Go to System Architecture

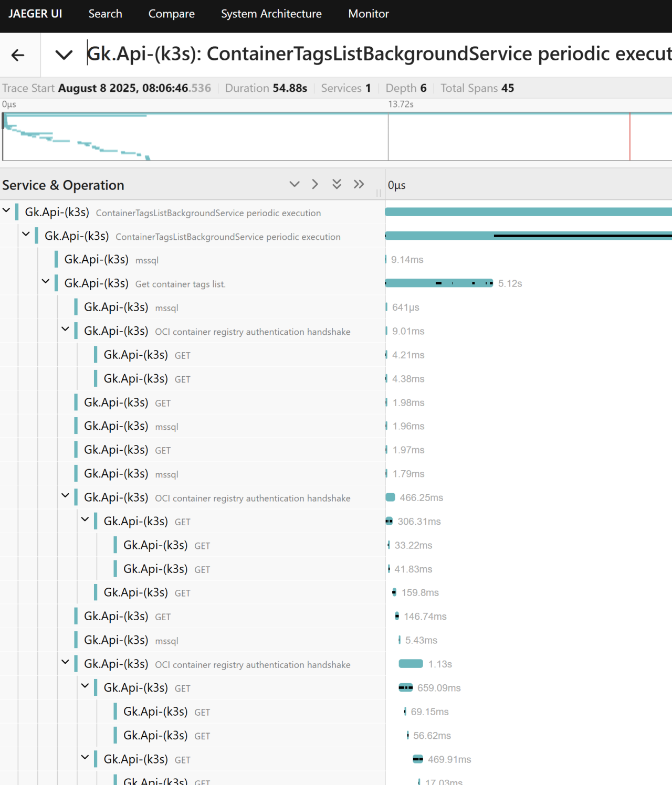click(271, 14)
